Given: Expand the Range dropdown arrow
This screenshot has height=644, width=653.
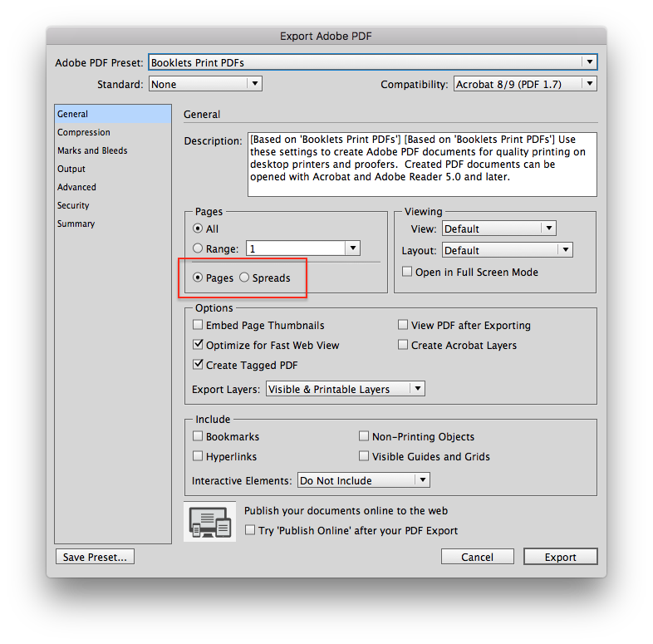Looking at the screenshot, I should click(353, 248).
